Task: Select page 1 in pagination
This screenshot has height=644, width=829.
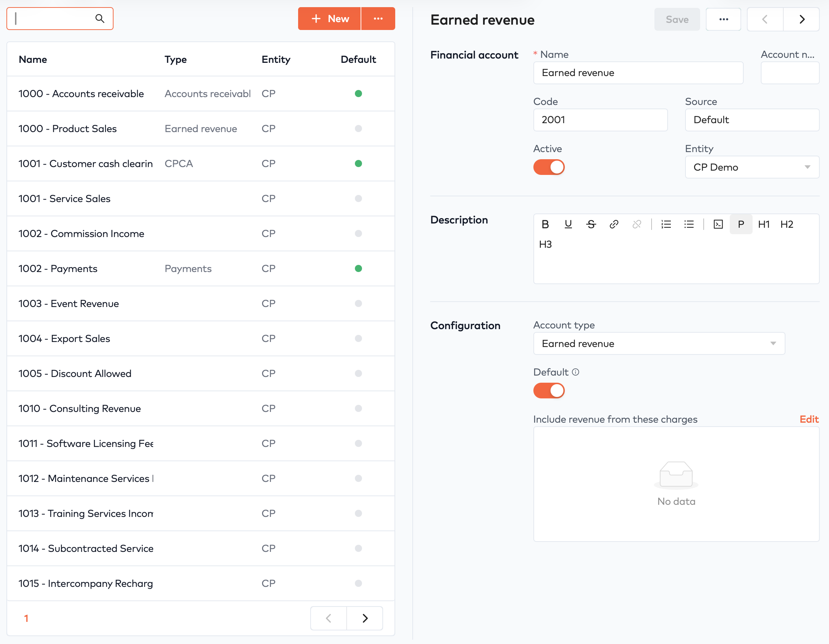Action: [26, 618]
